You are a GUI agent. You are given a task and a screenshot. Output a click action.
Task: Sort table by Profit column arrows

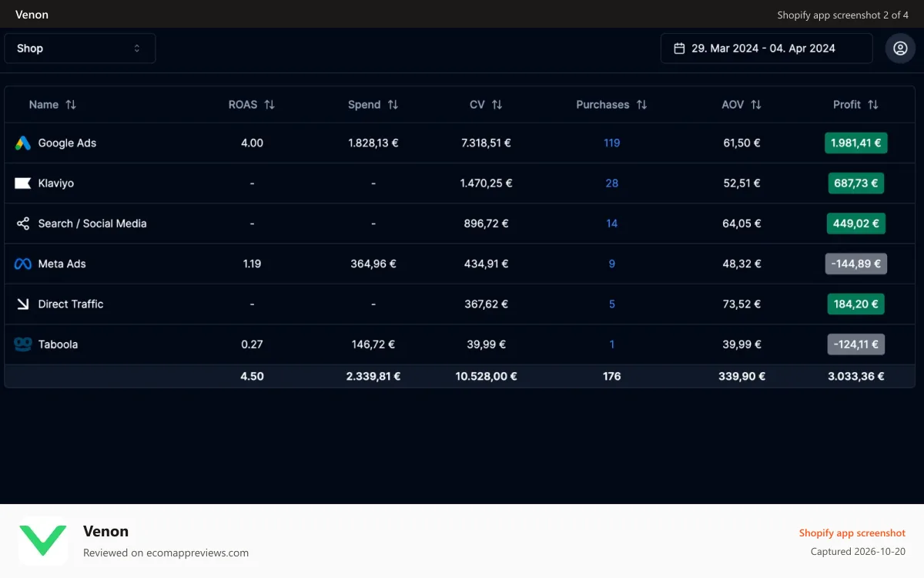pos(872,105)
